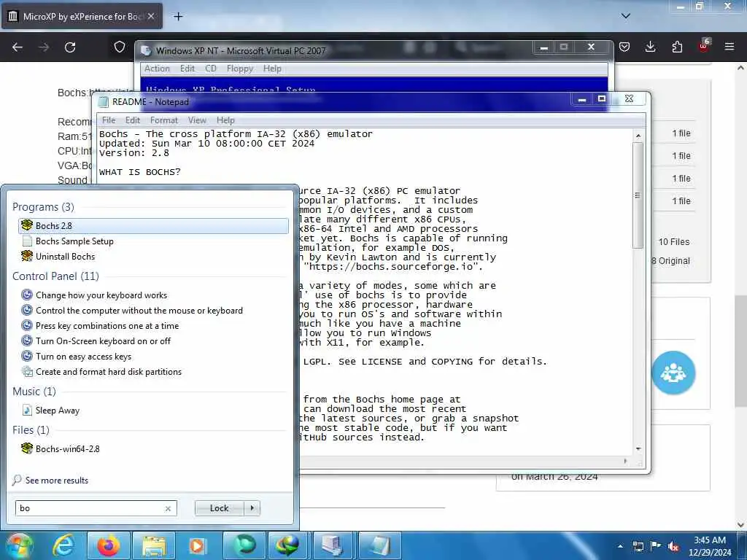Open Notepad View menu
The image size is (747, 560).
pyautogui.click(x=197, y=120)
